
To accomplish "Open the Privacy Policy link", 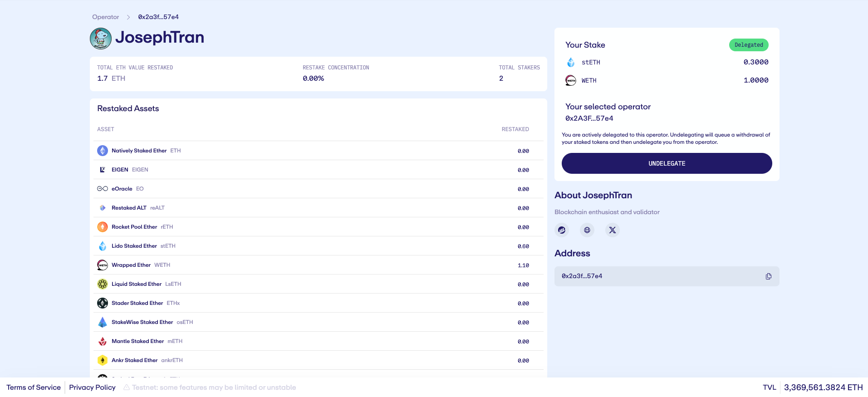I will [x=92, y=387].
